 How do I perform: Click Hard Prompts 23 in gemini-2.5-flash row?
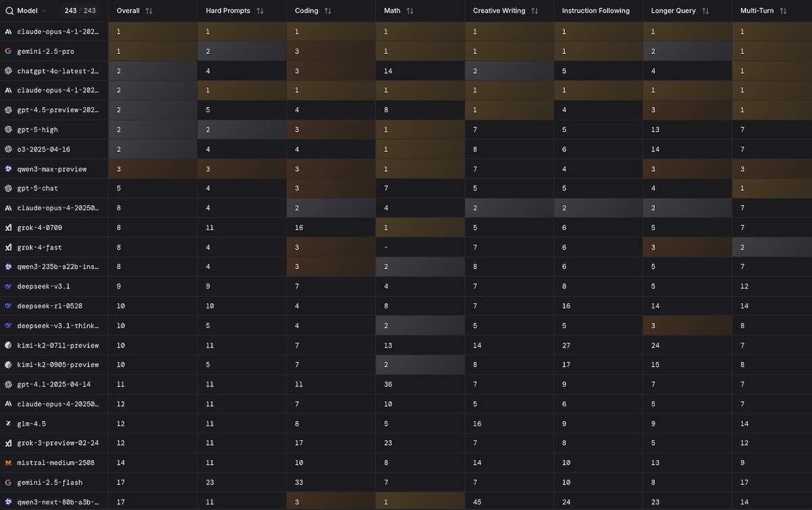(x=210, y=482)
